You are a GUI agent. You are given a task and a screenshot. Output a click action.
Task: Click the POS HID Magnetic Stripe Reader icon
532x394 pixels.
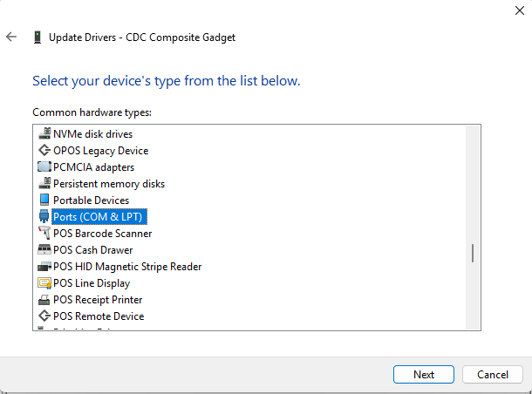44,267
